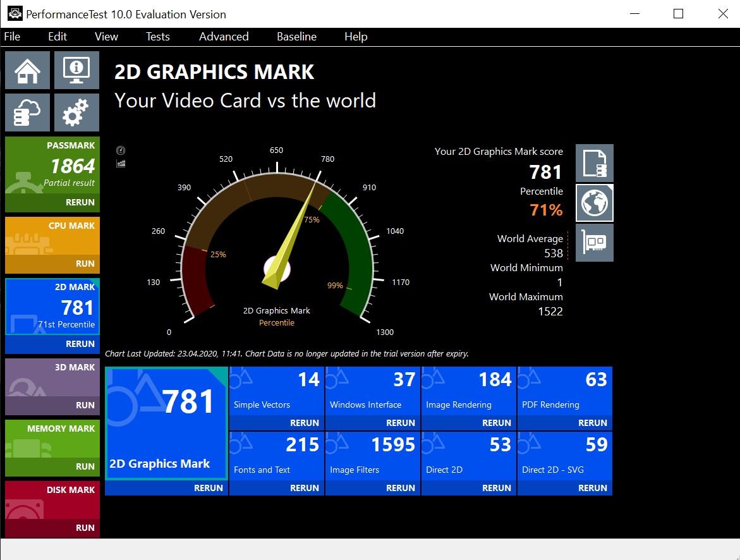Screen dimensions: 740x560
Task: Click the small distribution chart icon
Action: 121,163
